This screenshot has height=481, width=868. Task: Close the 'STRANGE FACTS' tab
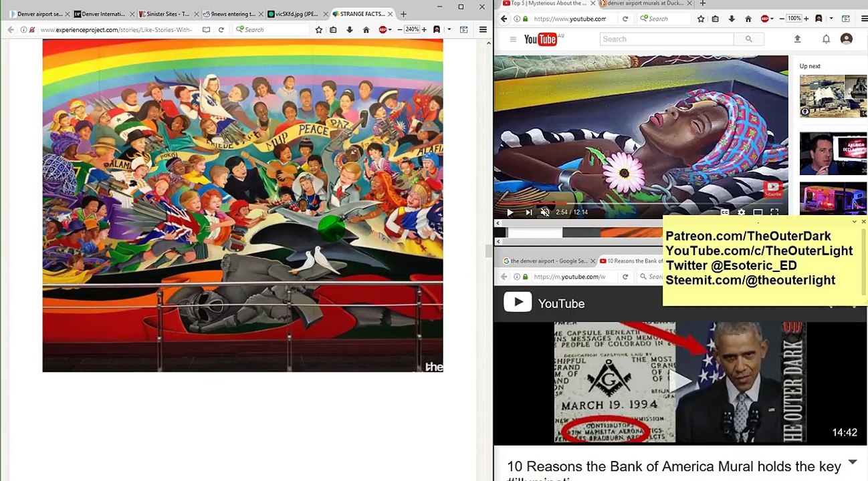click(x=390, y=14)
